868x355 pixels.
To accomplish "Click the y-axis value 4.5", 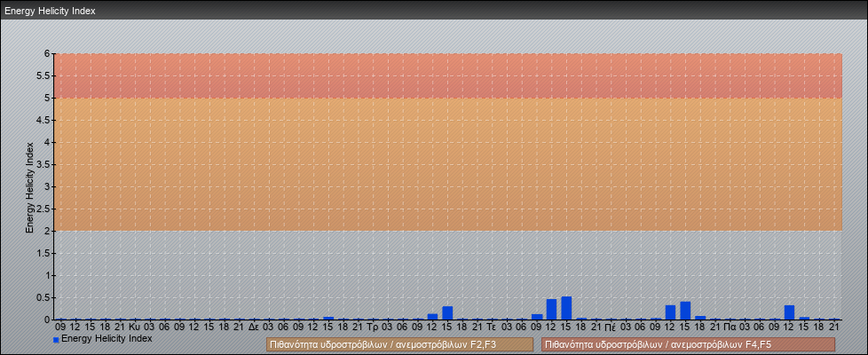I will (x=44, y=120).
